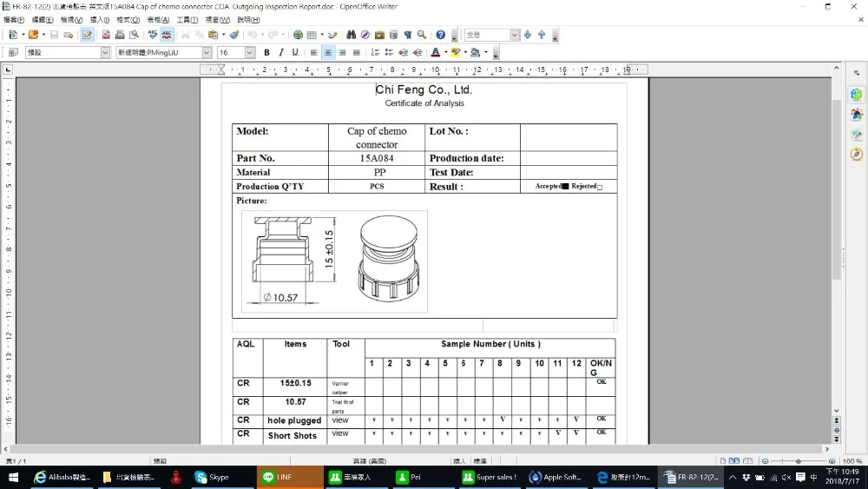The width and height of the screenshot is (868, 489).
Task: Open sidebar Navigator compass icon
Action: click(857, 154)
